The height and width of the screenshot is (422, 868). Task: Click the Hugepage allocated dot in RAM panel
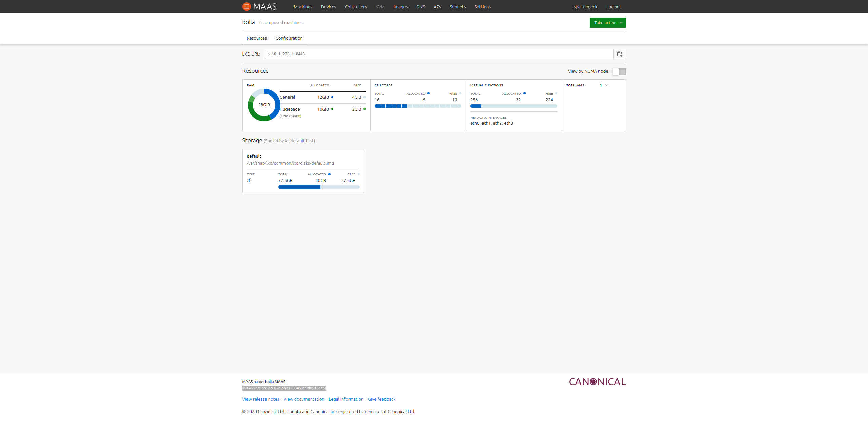tap(332, 109)
